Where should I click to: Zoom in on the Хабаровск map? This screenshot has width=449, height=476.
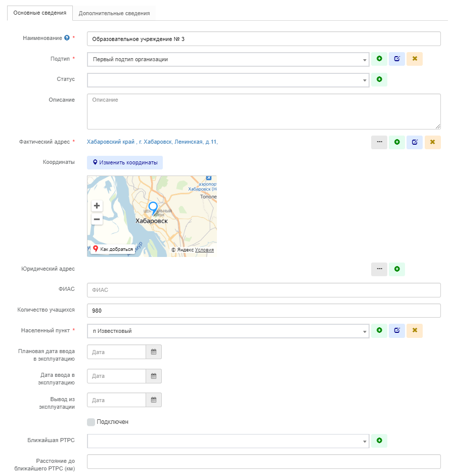97,206
